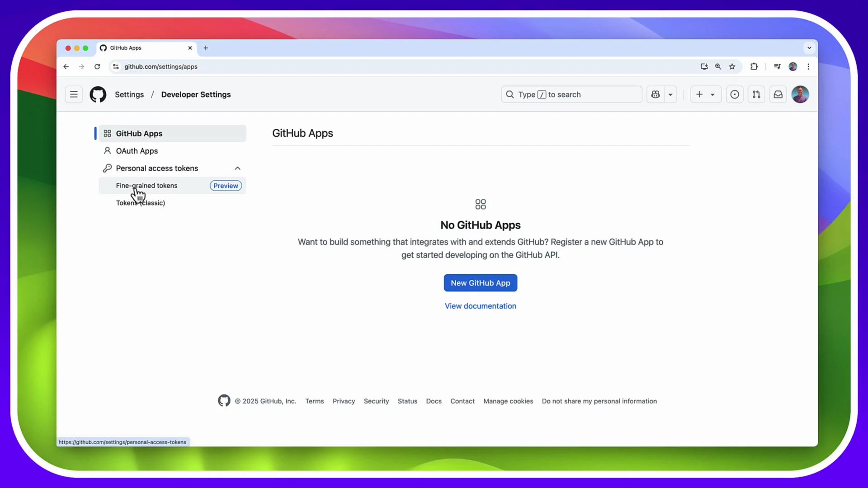The image size is (868, 488).
Task: Click the Chrome profile avatar
Action: click(793, 66)
